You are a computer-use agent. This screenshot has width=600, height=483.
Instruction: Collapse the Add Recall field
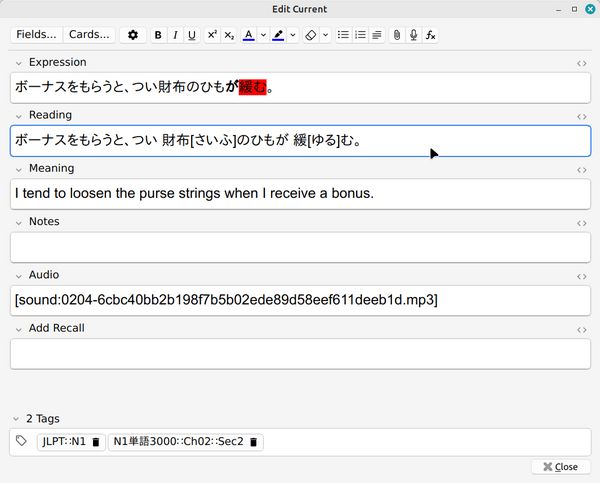[x=18, y=328]
